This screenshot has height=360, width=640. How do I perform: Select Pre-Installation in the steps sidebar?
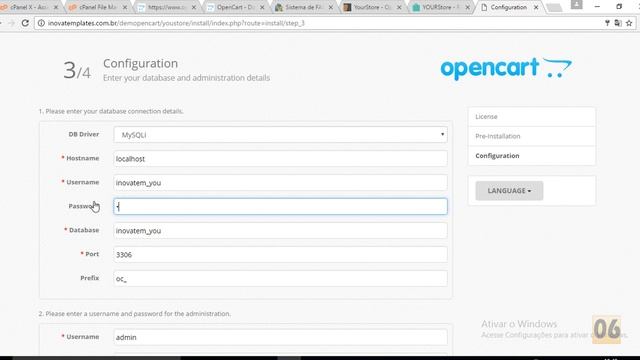(531, 136)
